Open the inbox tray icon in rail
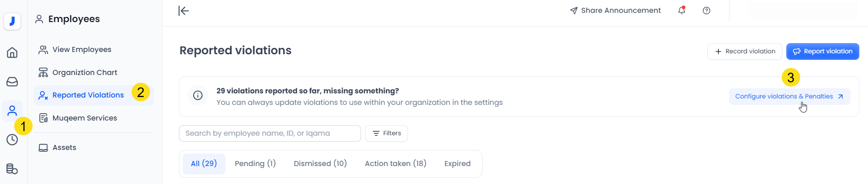 12,82
